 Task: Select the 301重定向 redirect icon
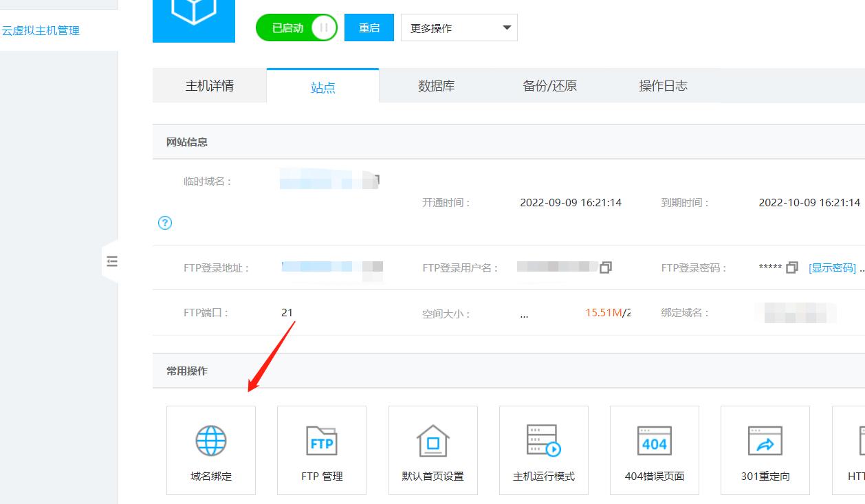coord(765,450)
